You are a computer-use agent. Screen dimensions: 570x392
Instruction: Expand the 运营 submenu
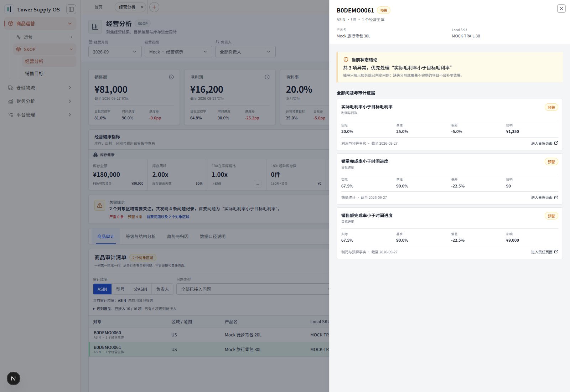(71, 37)
